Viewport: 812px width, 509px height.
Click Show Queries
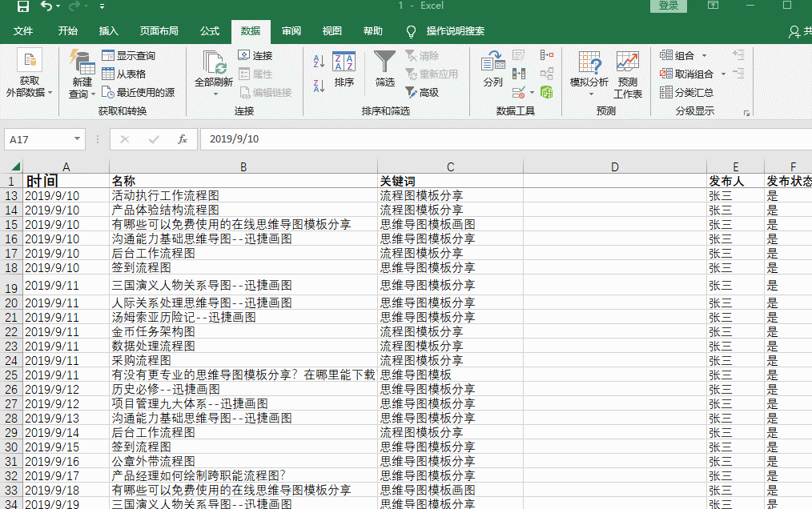(128, 55)
